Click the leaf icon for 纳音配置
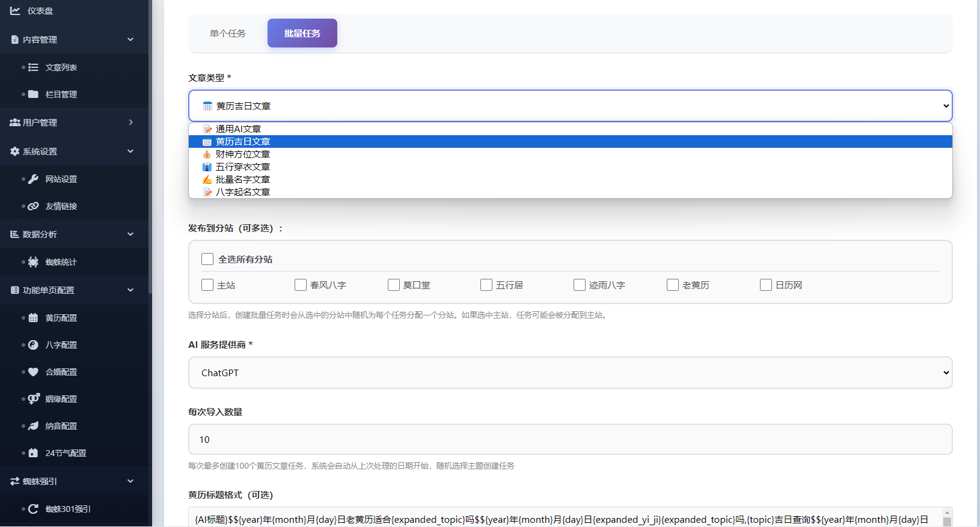 click(34, 426)
